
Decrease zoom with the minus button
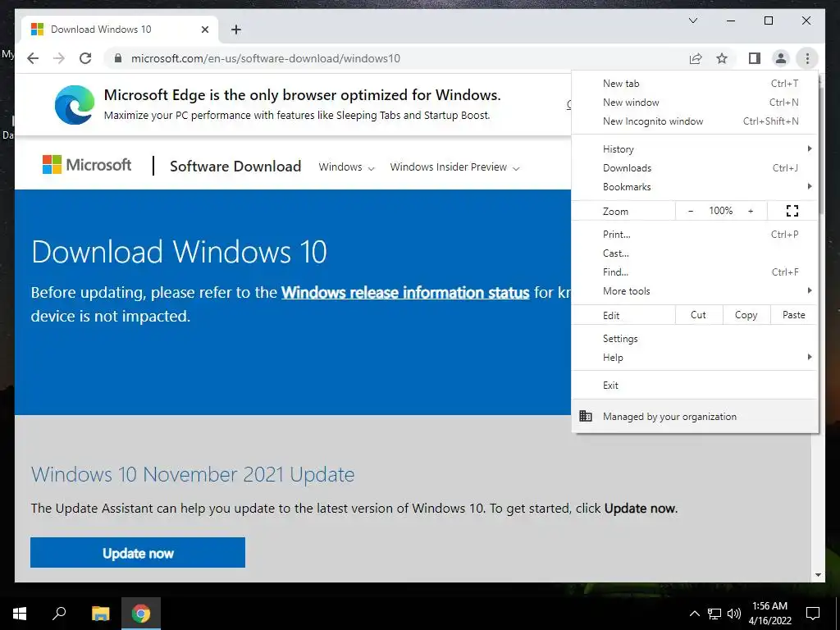pos(691,211)
